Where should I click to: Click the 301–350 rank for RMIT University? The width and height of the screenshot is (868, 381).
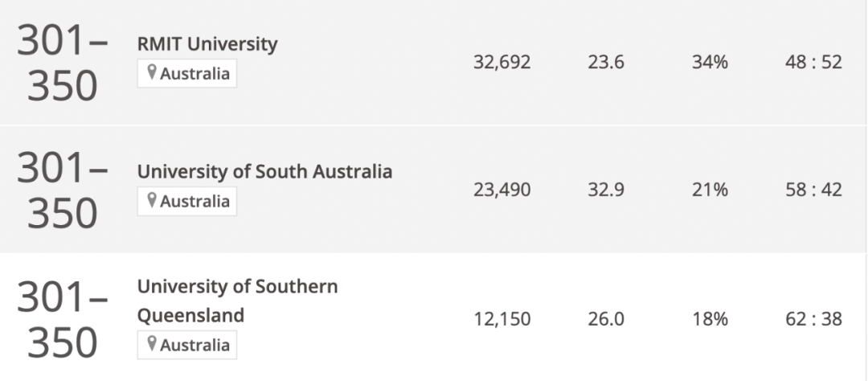[62, 62]
